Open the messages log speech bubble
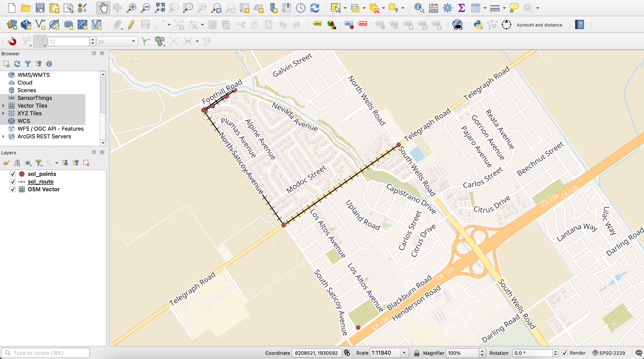 coord(639,353)
